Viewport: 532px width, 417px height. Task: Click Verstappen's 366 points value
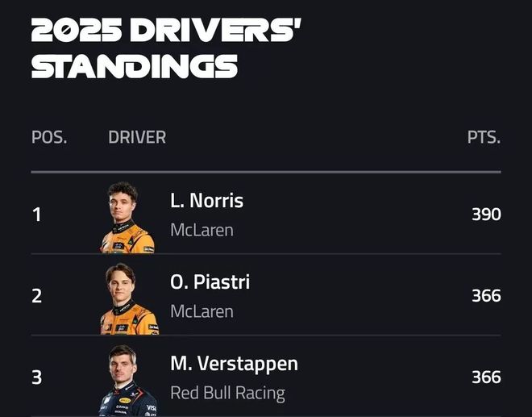(486, 377)
